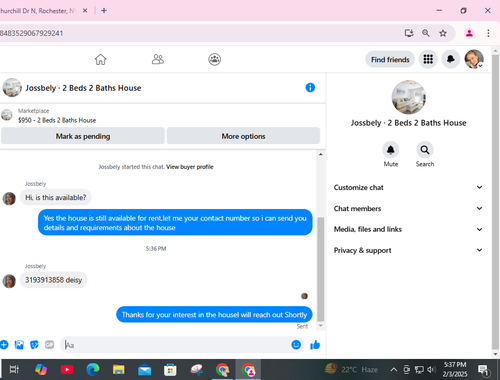Open Copilot from the taskbar

point(41,369)
